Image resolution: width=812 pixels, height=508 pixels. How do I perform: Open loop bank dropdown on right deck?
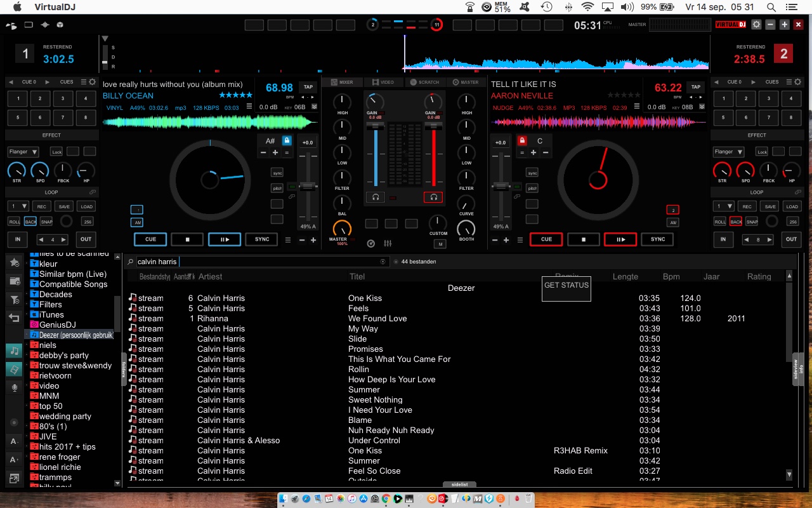click(x=724, y=206)
